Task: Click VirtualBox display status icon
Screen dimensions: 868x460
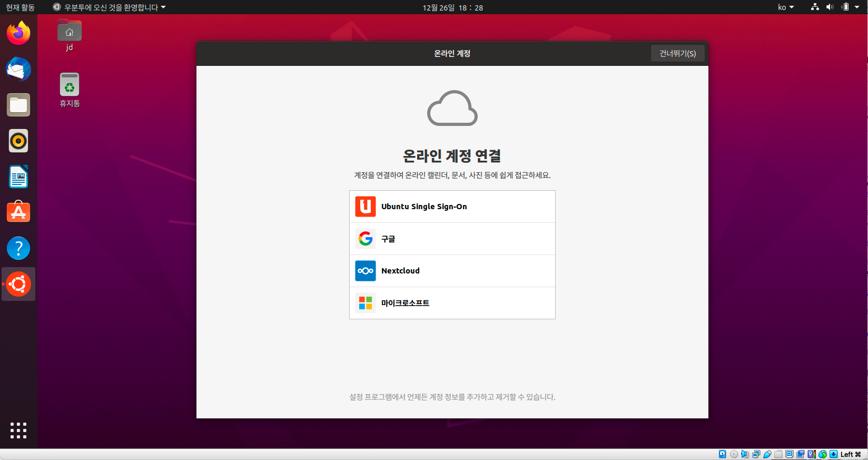Action: pyautogui.click(x=789, y=454)
